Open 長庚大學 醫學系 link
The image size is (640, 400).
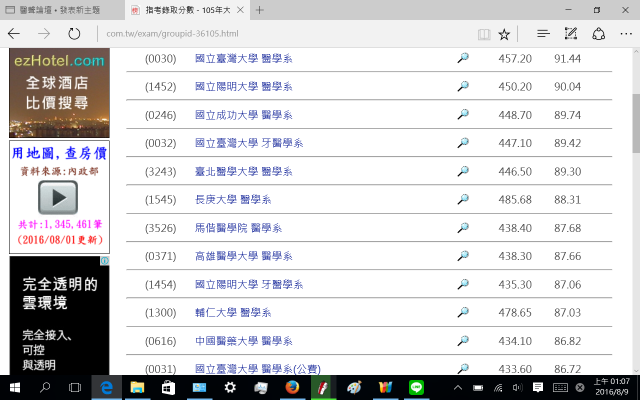[x=233, y=200]
